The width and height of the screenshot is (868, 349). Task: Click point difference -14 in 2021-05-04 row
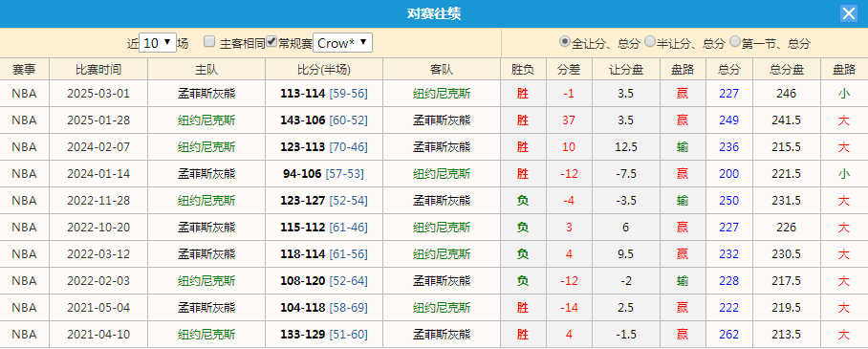[569, 308]
